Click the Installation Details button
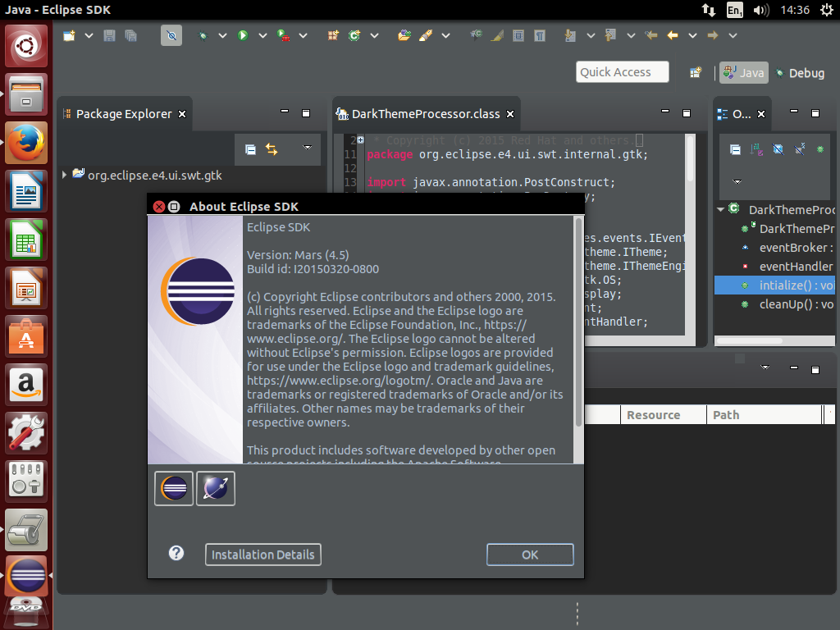The height and width of the screenshot is (630, 840). click(263, 555)
